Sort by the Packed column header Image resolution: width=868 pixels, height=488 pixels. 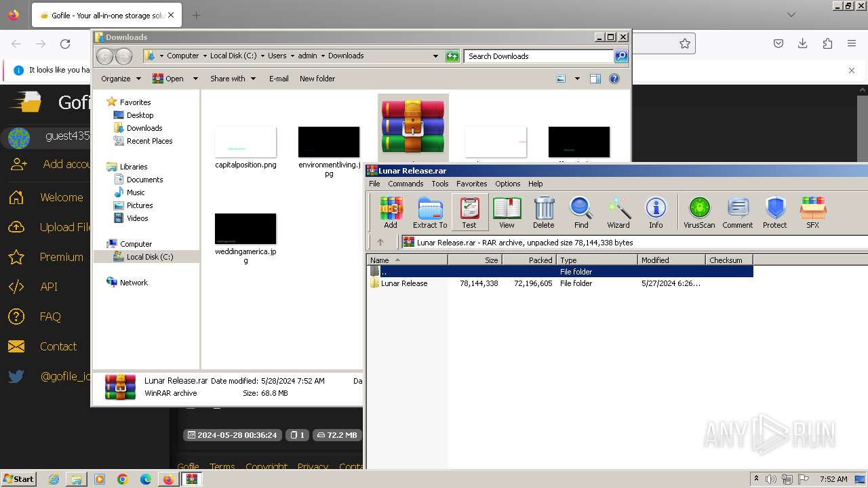[x=529, y=260]
